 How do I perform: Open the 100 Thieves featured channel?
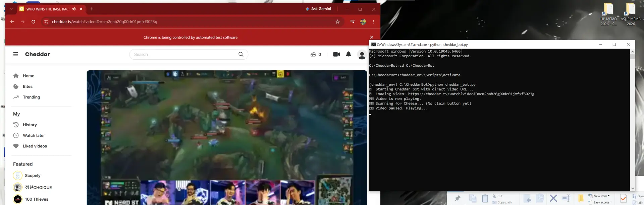point(37,199)
